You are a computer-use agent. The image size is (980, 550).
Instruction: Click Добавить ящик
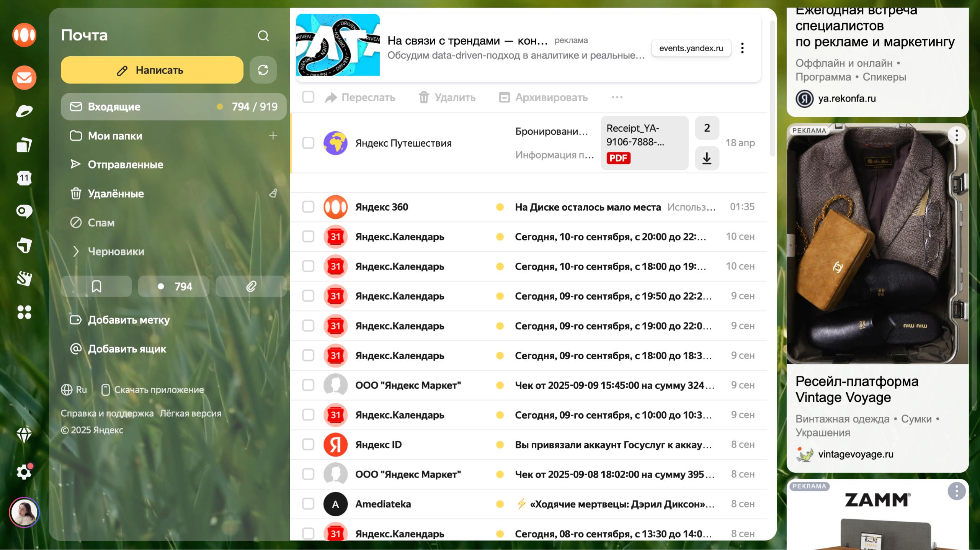[118, 349]
